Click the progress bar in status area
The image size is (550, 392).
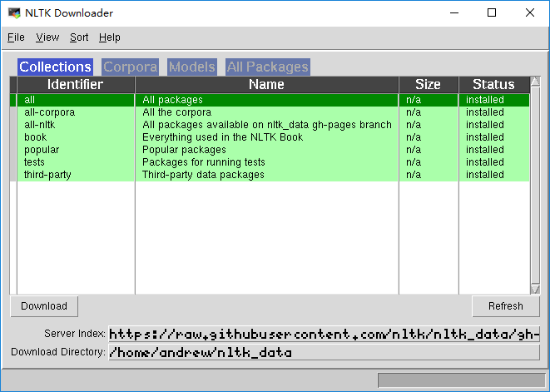pos(461,380)
